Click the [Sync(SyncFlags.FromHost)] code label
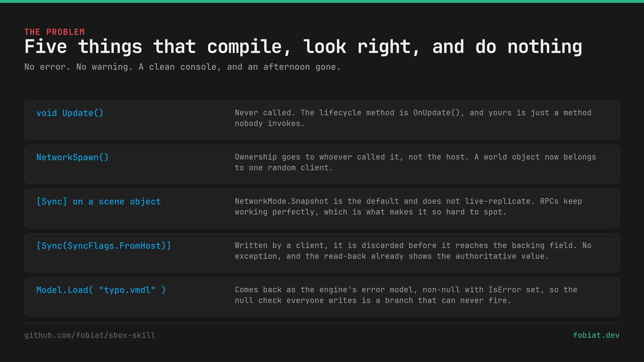The image size is (644, 362). [x=104, y=246]
